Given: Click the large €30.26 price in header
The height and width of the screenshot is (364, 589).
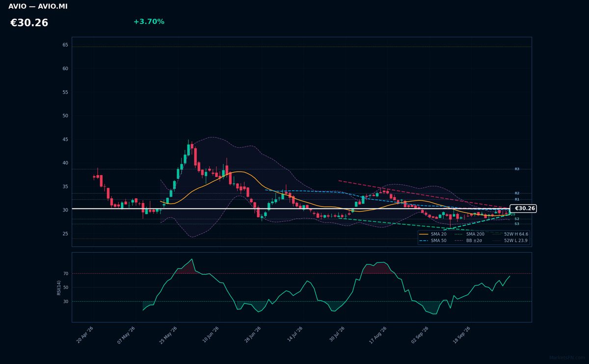Looking at the screenshot, I should click(x=29, y=23).
